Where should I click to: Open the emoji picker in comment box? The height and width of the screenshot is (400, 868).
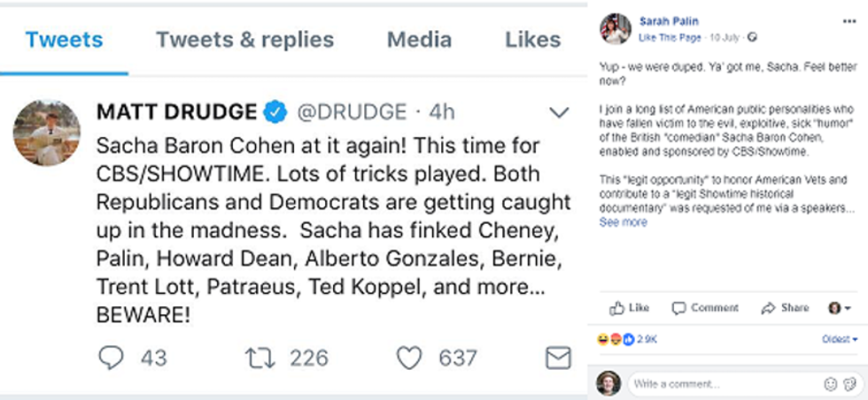tap(831, 384)
